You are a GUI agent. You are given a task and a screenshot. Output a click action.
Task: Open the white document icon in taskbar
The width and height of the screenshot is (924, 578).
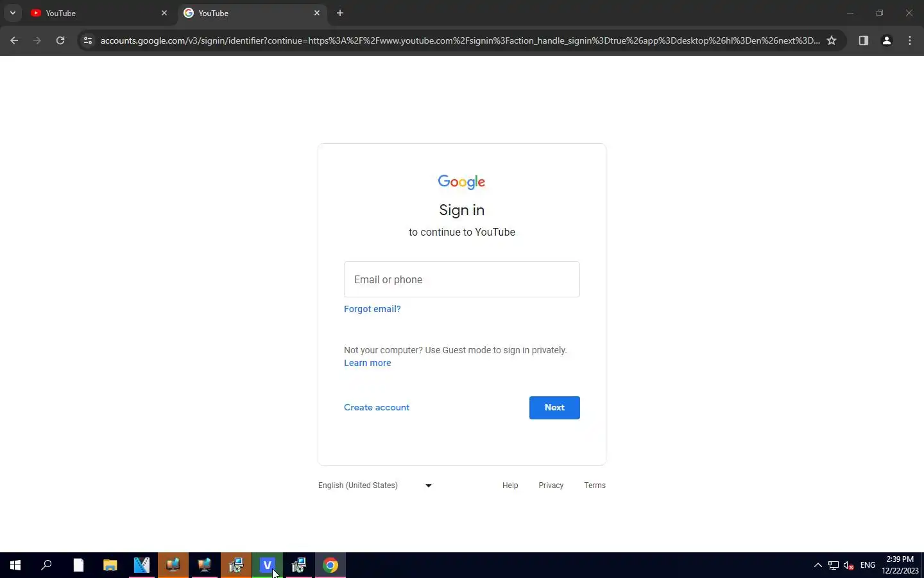[x=78, y=565]
